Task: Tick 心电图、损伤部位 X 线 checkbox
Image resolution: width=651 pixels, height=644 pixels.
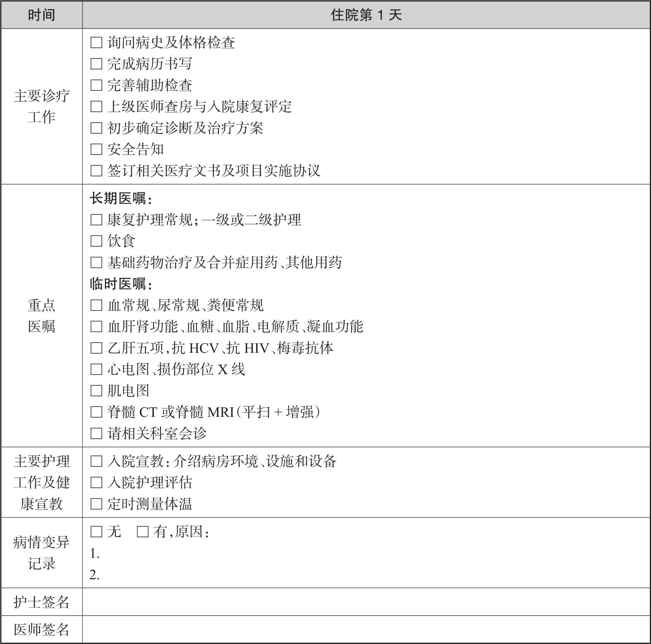Action: point(97,369)
